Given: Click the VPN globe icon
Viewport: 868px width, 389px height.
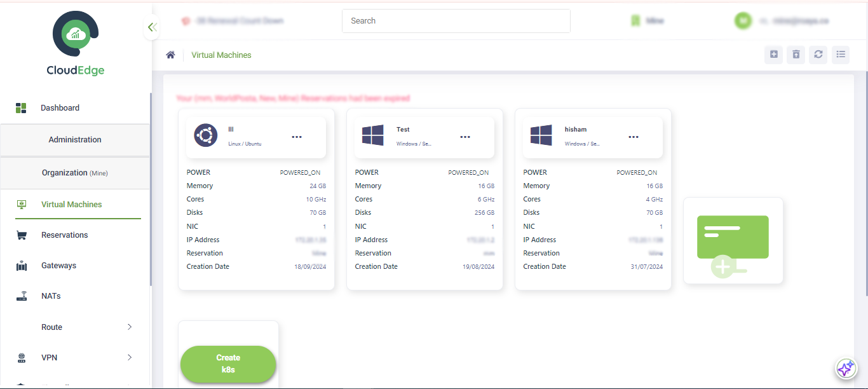Looking at the screenshot, I should (x=21, y=358).
